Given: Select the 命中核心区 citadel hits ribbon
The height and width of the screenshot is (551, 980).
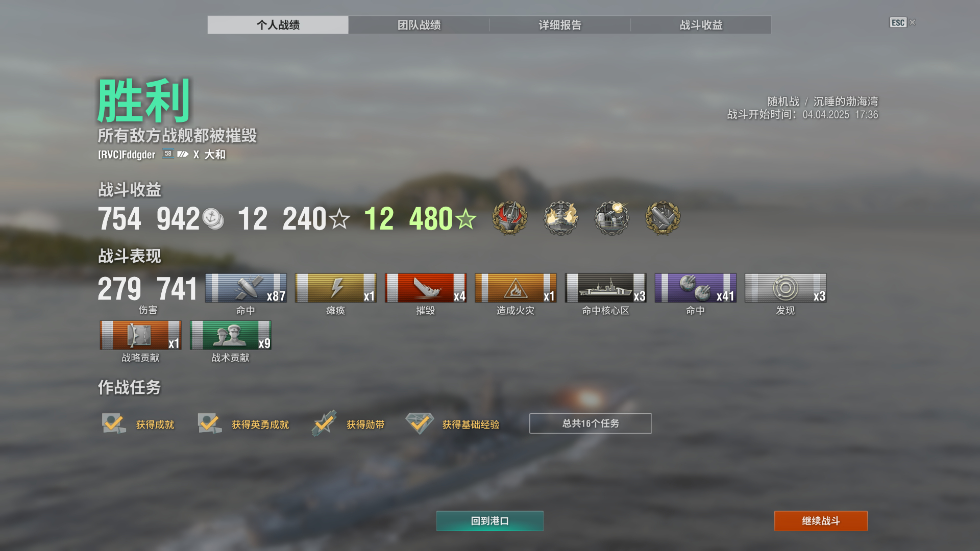Looking at the screenshot, I should pyautogui.click(x=606, y=288).
